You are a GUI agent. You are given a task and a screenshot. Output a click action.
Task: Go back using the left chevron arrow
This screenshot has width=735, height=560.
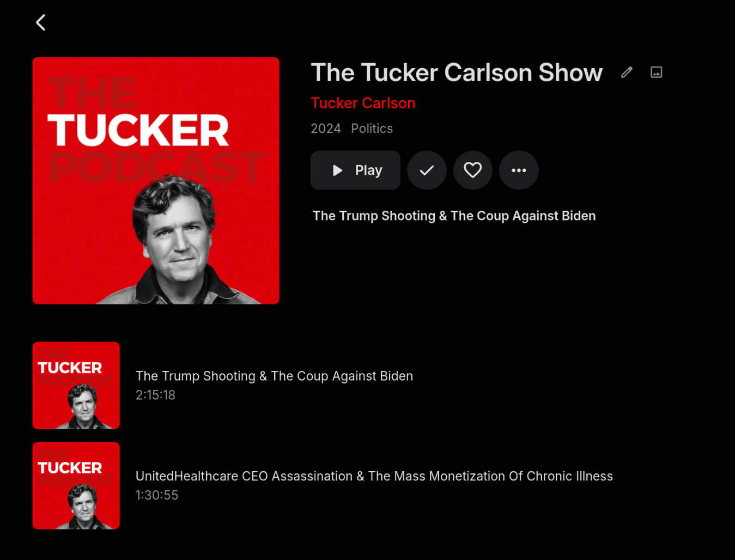tap(41, 22)
